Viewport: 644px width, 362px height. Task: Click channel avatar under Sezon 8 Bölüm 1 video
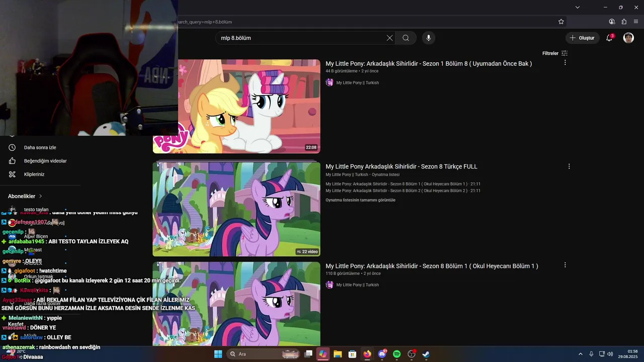tap(330, 285)
